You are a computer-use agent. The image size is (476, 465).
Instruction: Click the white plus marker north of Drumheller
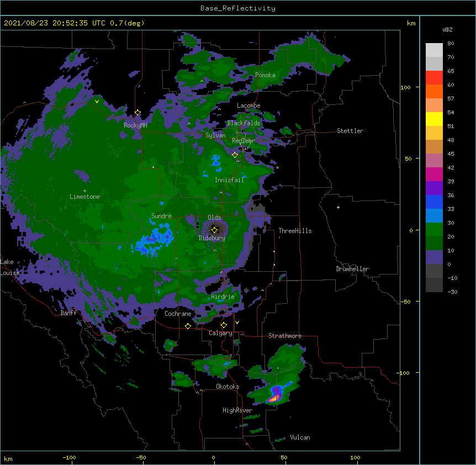(338, 207)
